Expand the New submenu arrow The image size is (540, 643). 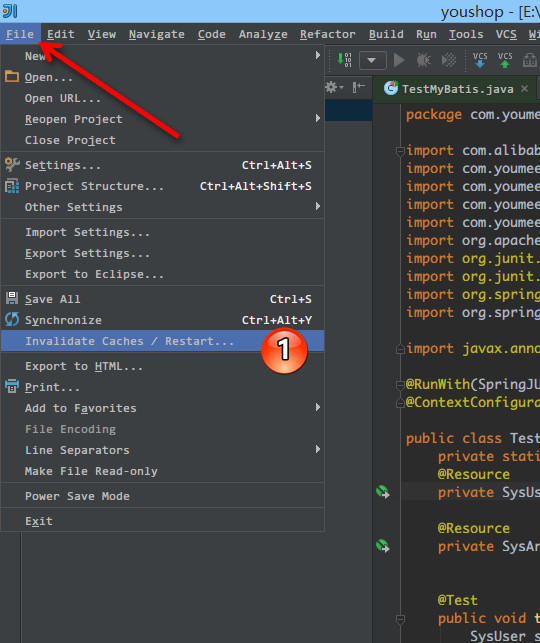click(317, 55)
